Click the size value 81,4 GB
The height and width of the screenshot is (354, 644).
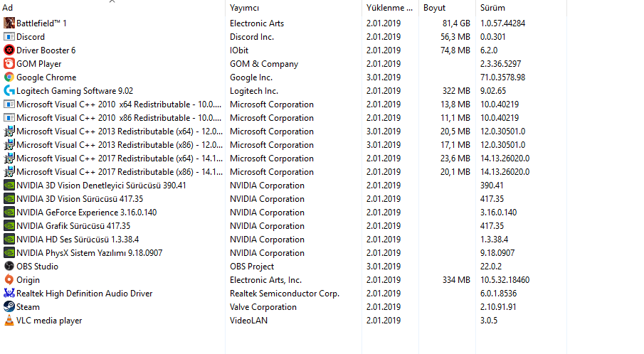pos(456,23)
